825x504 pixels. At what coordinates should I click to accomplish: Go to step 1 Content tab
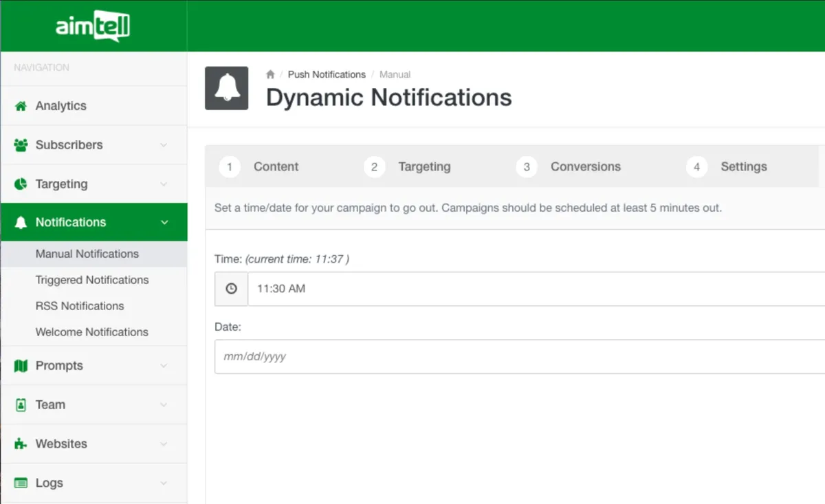pyautogui.click(x=259, y=166)
